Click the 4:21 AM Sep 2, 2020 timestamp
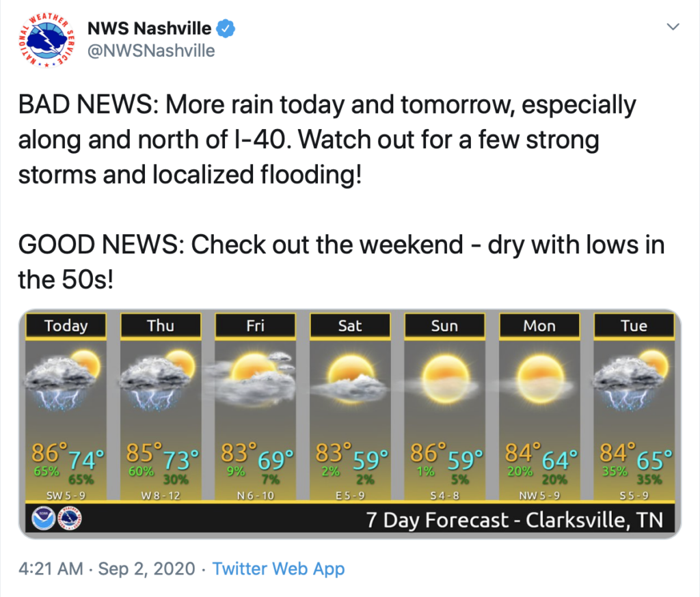 (x=107, y=569)
